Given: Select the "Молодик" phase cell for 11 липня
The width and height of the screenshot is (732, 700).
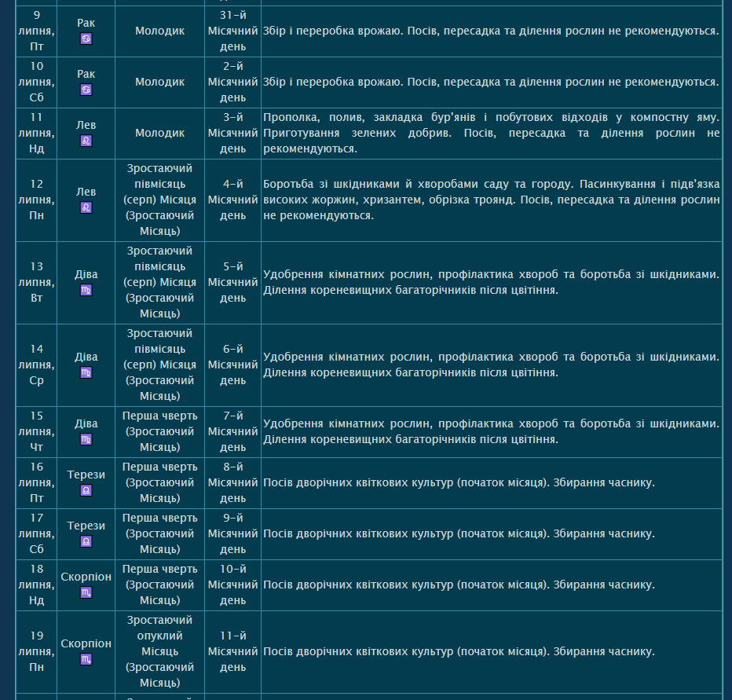Looking at the screenshot, I should click(159, 133).
